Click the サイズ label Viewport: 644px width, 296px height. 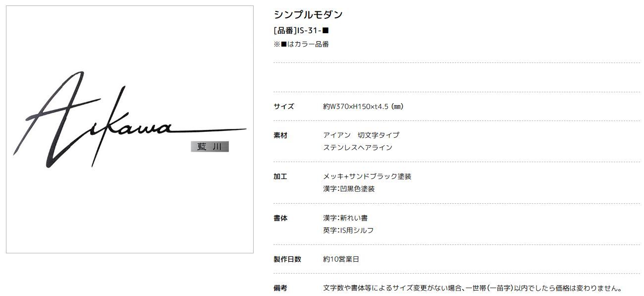click(284, 106)
